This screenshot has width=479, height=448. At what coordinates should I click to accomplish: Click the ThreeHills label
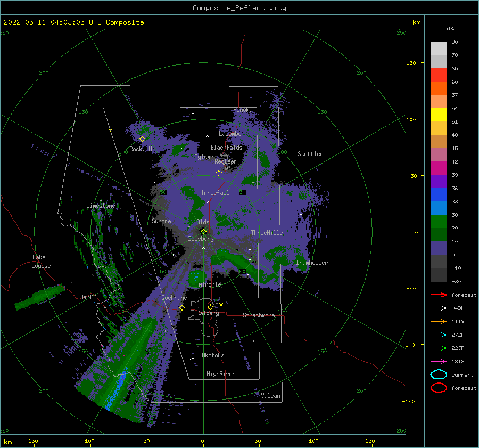coord(267,233)
